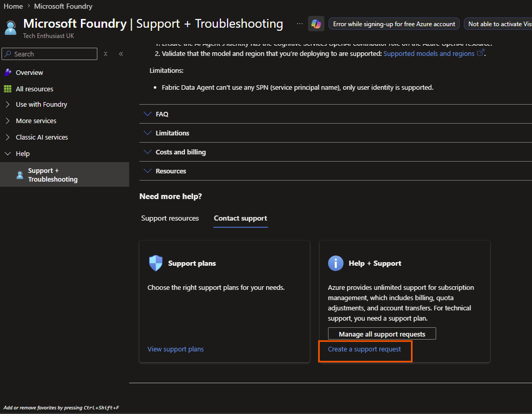Open the View support plans link
This screenshot has width=532, height=414.
tap(175, 349)
